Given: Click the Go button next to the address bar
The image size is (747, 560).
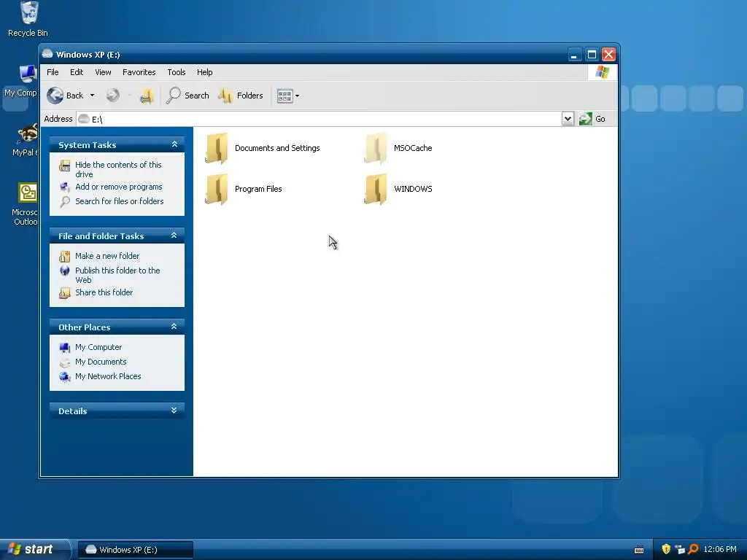Looking at the screenshot, I should [592, 119].
